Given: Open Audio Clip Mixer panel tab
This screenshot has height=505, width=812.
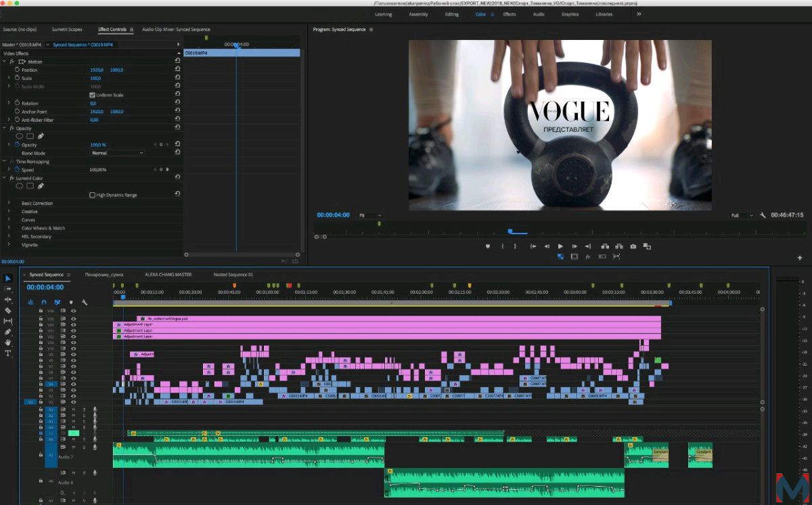Looking at the screenshot, I should [176, 29].
